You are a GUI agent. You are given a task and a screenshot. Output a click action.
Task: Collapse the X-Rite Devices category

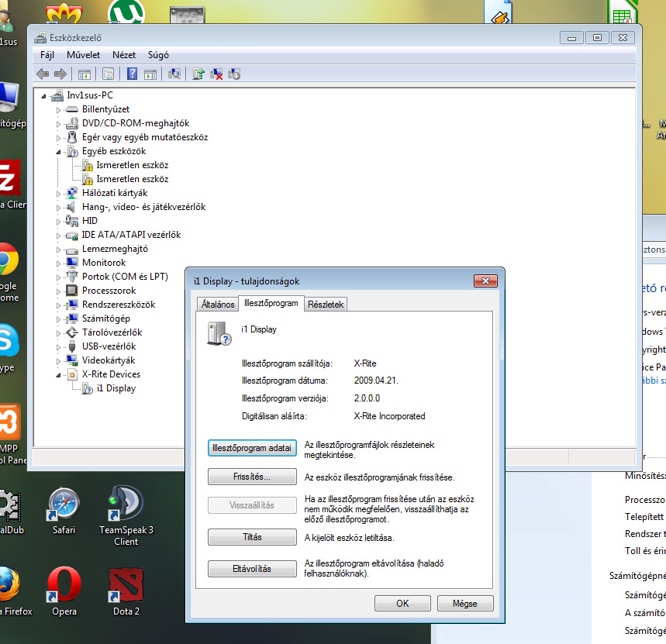coord(58,375)
